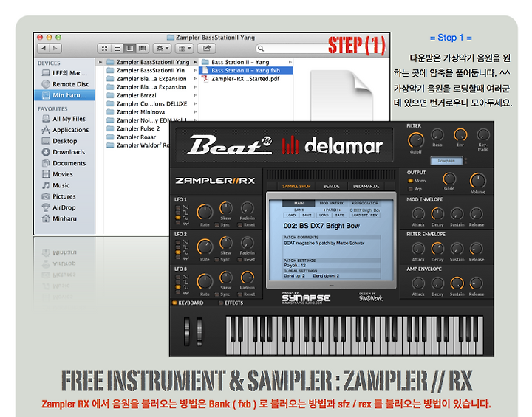Click Patch SAVE button
The height and width of the screenshot is (417, 532).
340,216
